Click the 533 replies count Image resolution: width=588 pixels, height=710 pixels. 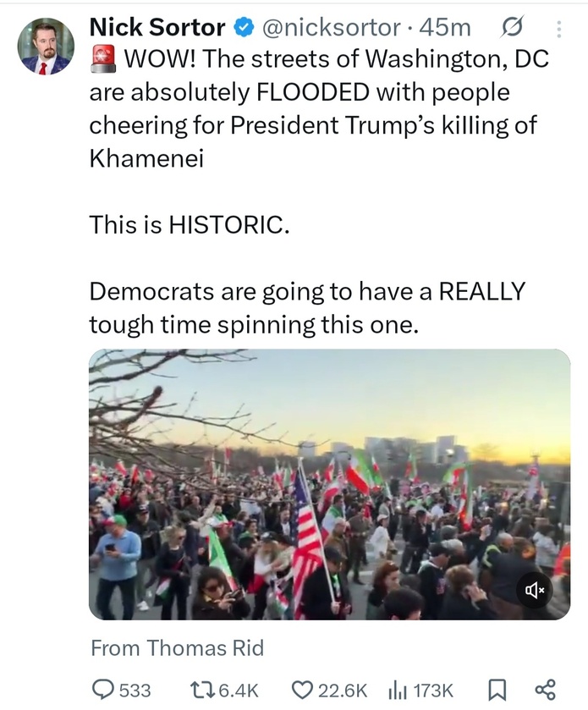pos(135,690)
